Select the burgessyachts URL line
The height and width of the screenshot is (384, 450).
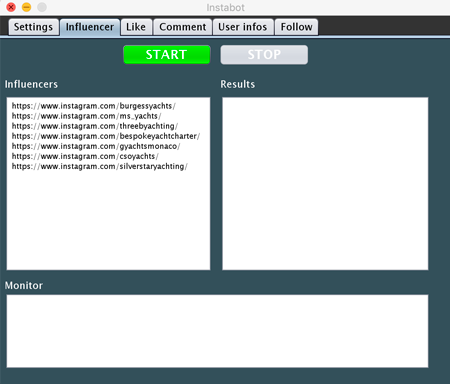pyautogui.click(x=94, y=106)
